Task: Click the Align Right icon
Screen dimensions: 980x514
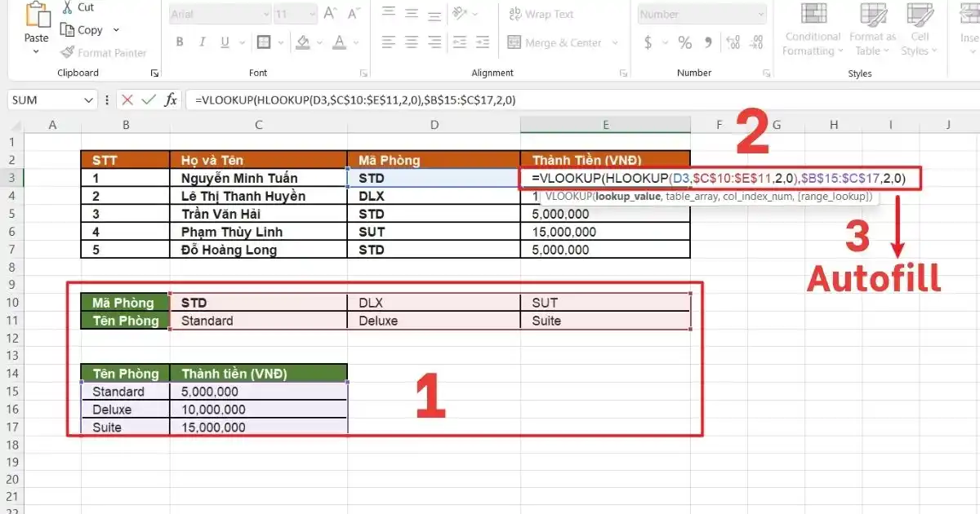Action: point(436,42)
